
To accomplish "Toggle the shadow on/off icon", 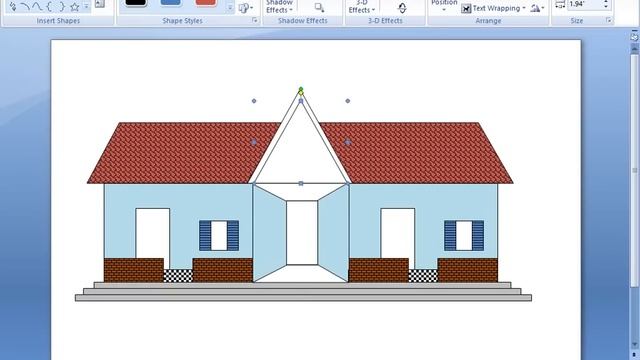I will [x=319, y=7].
